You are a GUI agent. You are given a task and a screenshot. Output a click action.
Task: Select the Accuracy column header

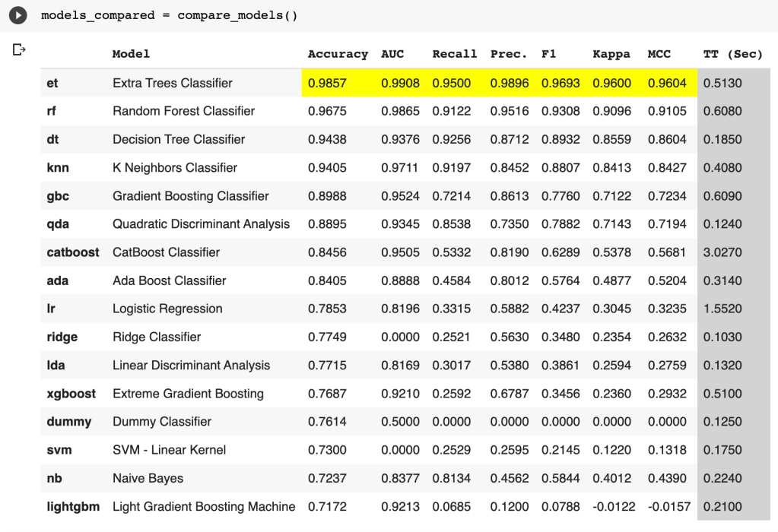[338, 54]
